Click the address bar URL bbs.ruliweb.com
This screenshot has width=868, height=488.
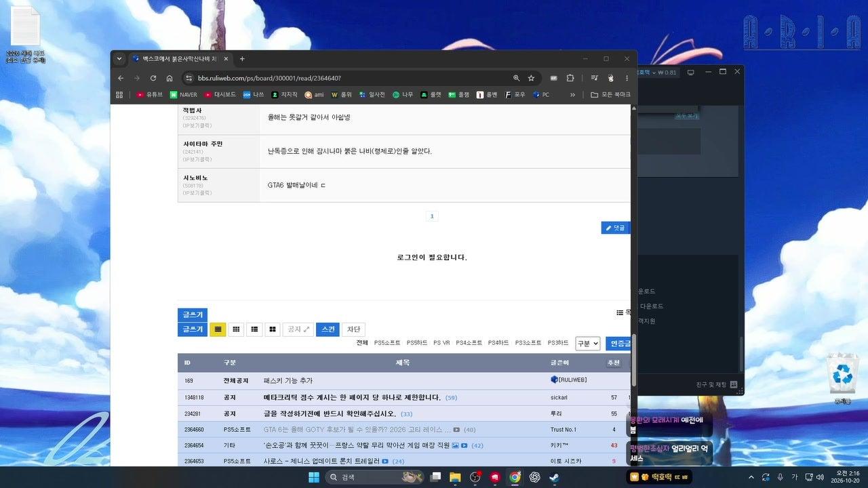coord(269,78)
